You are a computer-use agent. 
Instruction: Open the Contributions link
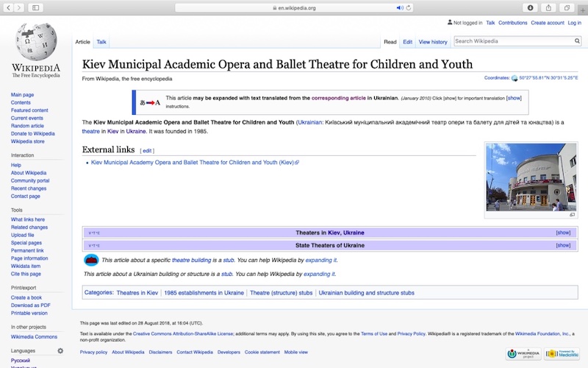[512, 23]
